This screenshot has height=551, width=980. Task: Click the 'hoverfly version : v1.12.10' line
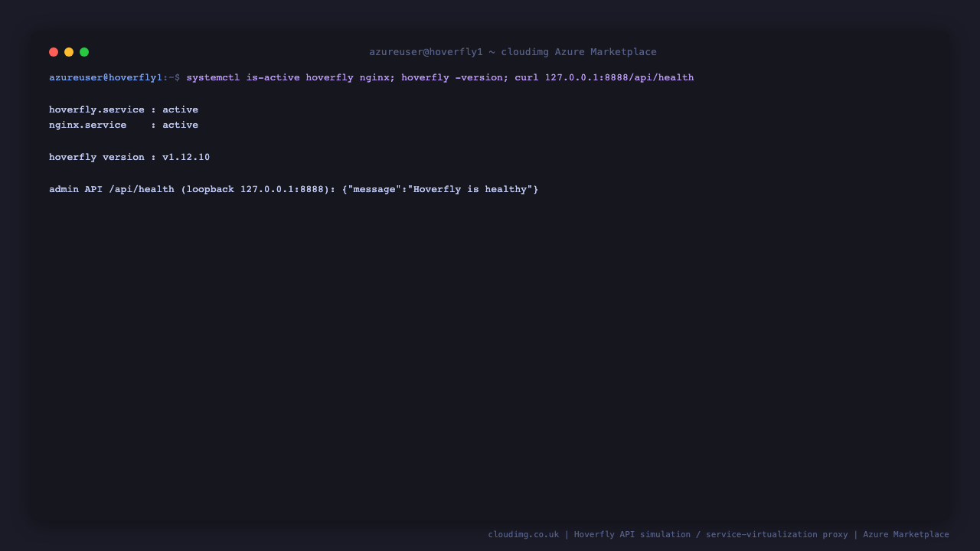coord(129,157)
